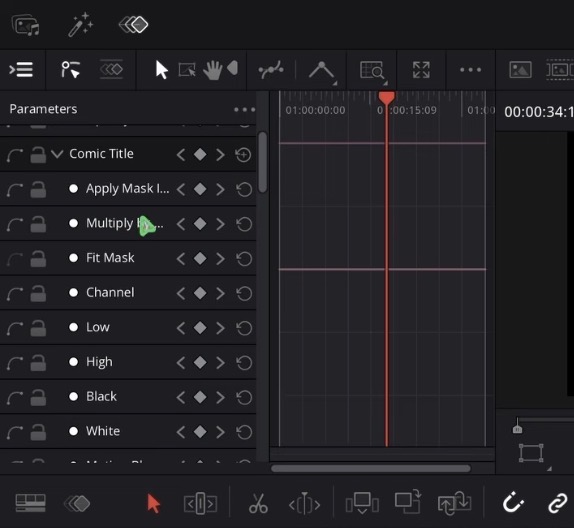Toggle the lock on Black
The height and width of the screenshot is (528, 574).
click(38, 397)
